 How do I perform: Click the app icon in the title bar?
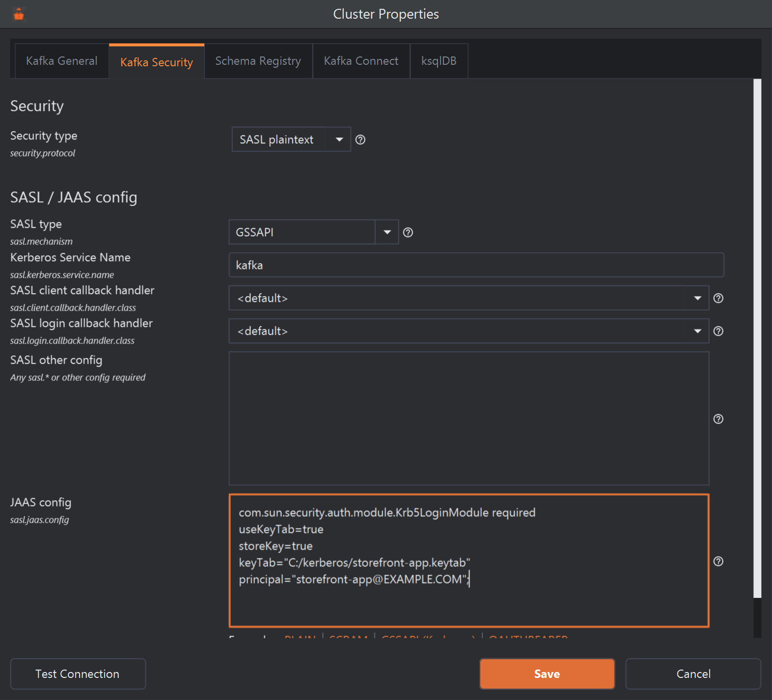tap(19, 14)
